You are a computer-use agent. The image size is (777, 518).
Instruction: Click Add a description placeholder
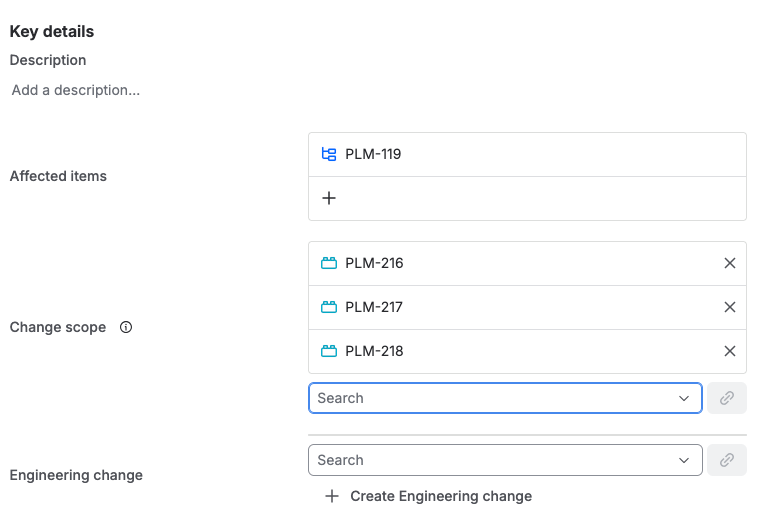[76, 90]
